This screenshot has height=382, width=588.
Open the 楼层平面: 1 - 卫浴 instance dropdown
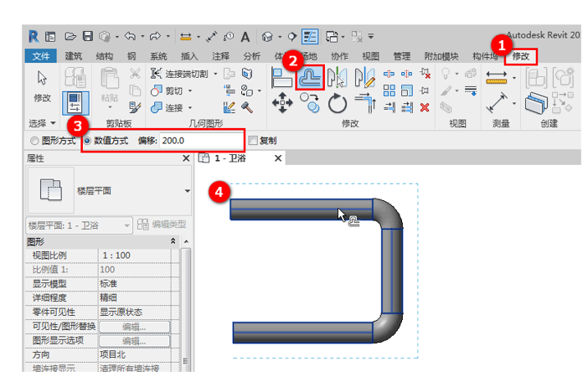(126, 225)
